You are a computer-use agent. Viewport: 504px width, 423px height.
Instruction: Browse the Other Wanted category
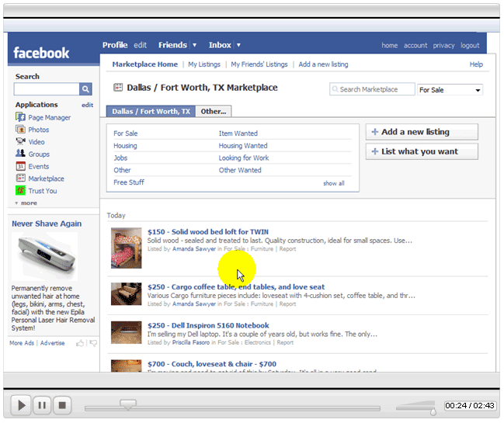click(x=240, y=170)
